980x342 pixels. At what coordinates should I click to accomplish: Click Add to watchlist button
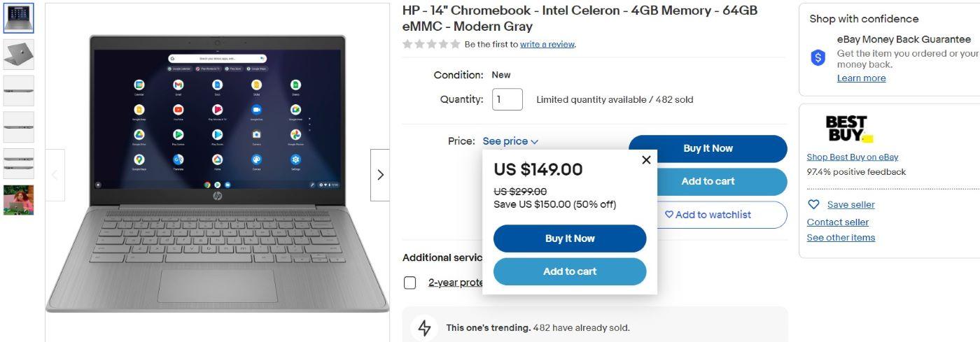point(708,215)
